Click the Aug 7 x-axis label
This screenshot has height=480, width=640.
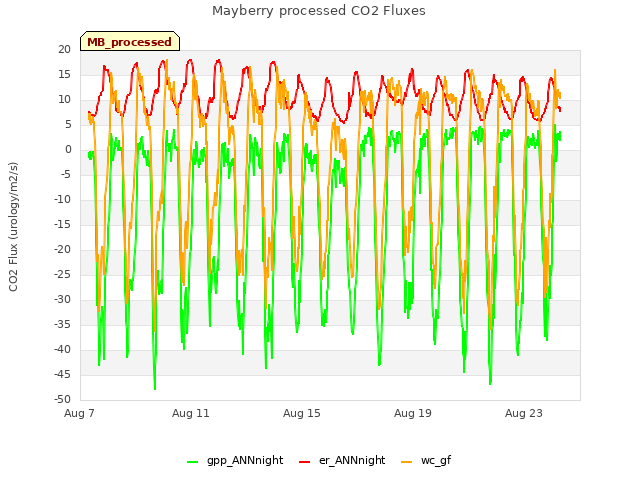coord(79,413)
